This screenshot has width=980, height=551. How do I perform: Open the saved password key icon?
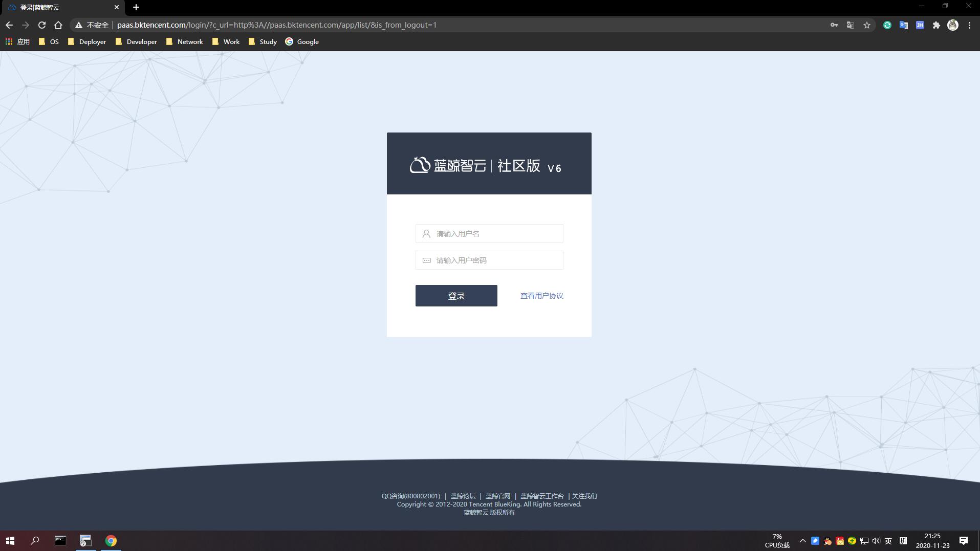pos(834,25)
